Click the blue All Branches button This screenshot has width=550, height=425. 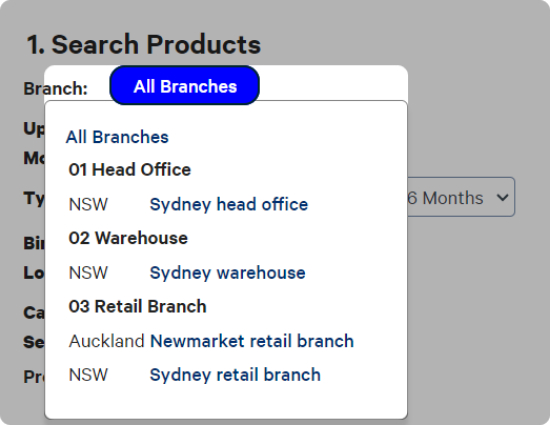(x=185, y=85)
